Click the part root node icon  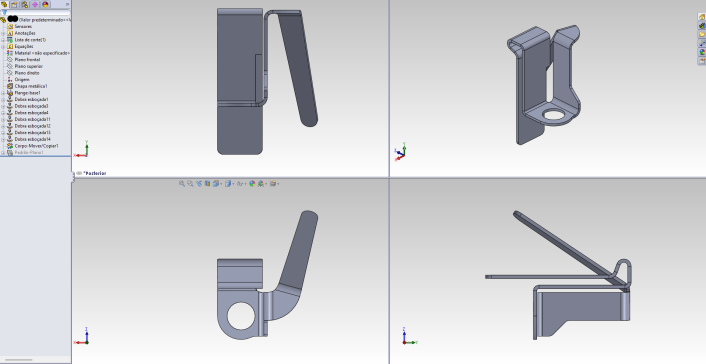coord(3,20)
